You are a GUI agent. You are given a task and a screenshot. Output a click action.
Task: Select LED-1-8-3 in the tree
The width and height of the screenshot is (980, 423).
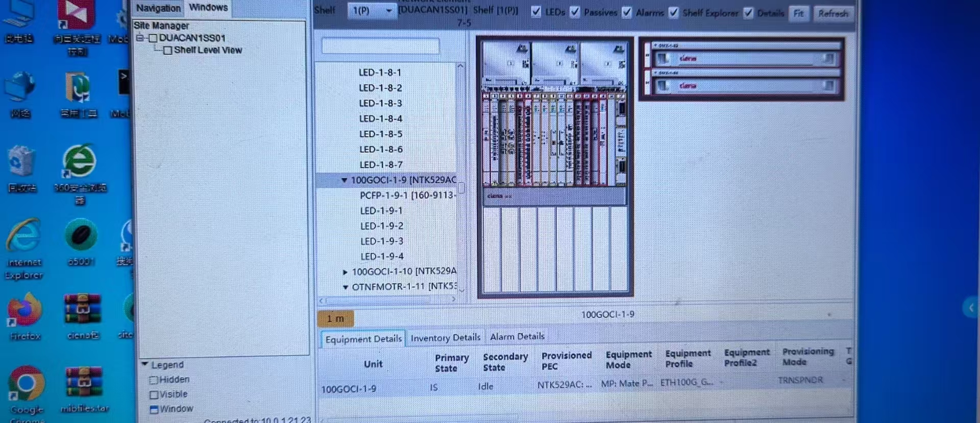coord(380,103)
